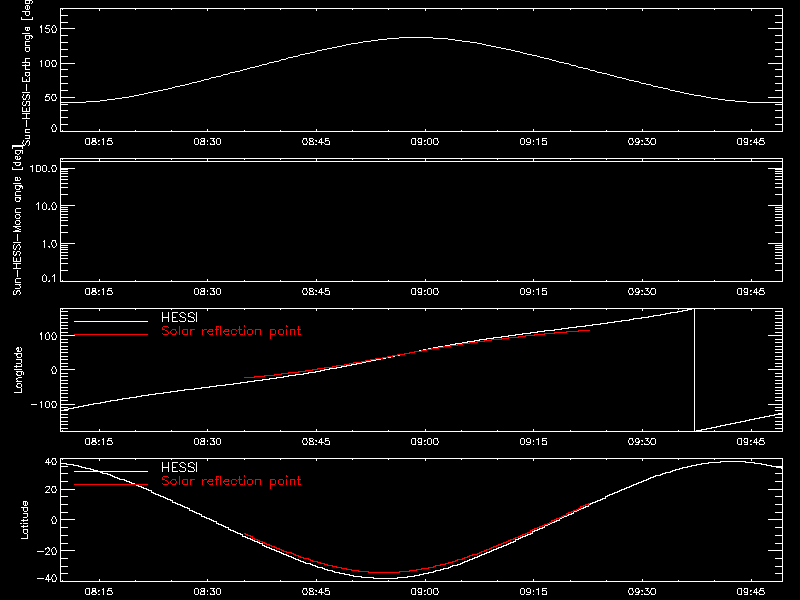Screen dimensions: 800x600
Task: Select 08:30 label under the Earth angle plot
Action: (207, 142)
